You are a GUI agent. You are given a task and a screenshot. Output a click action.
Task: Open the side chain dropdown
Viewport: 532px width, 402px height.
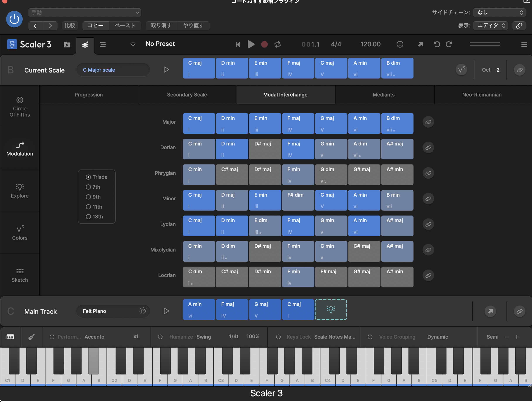click(500, 12)
